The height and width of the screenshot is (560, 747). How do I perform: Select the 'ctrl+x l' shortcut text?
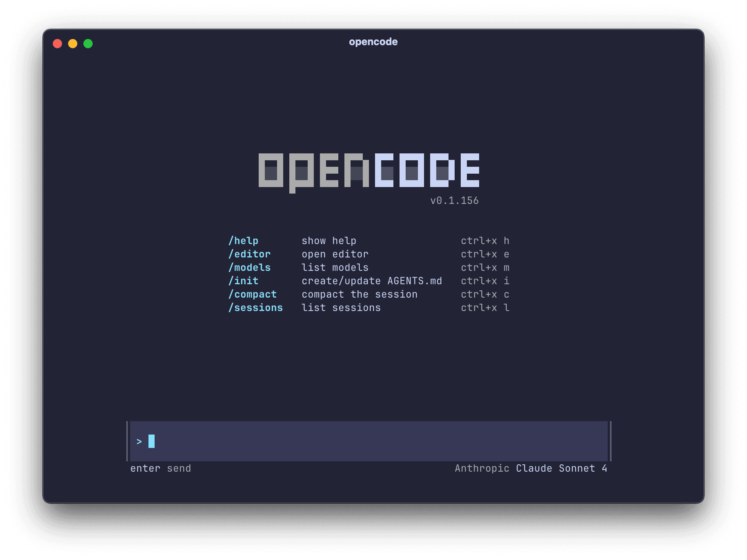(485, 308)
